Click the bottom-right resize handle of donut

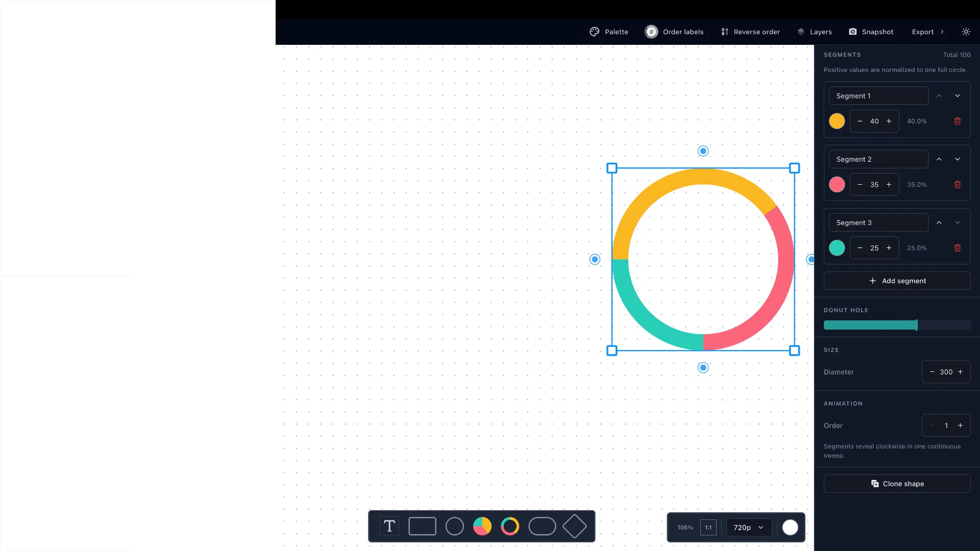[x=794, y=350]
